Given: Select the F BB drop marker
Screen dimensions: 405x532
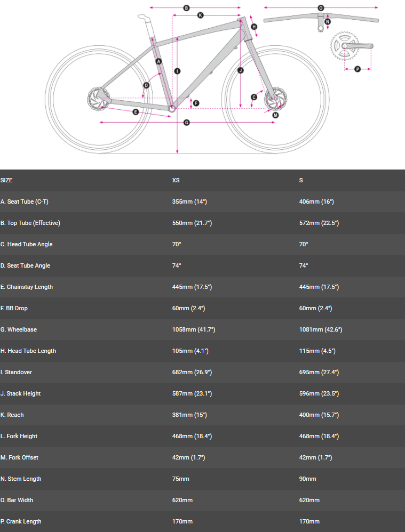Looking at the screenshot, I should coord(196,103).
